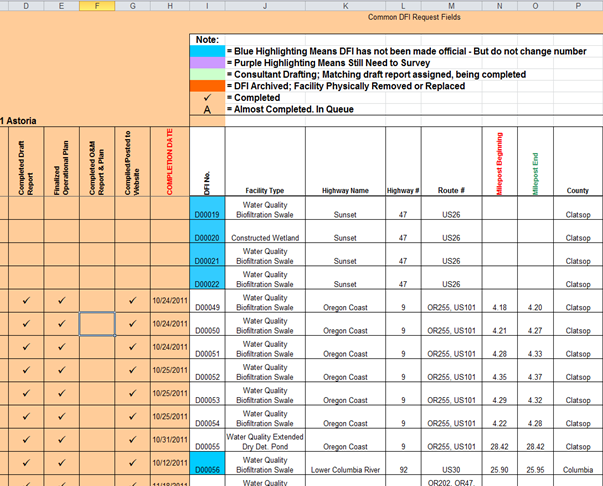
Task: Click the 'Compiled Posted to Website' header
Action: click(132, 161)
